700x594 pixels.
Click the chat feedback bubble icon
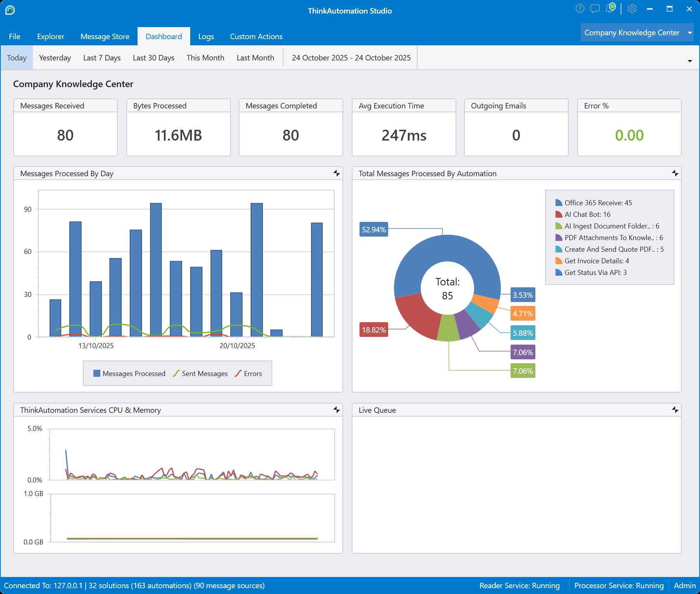[x=595, y=9]
